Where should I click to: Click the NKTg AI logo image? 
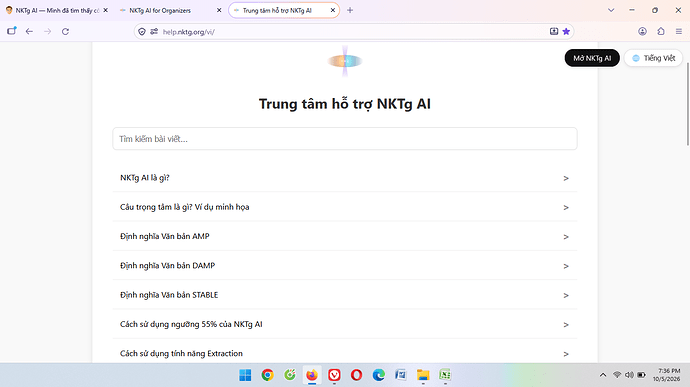pos(345,61)
